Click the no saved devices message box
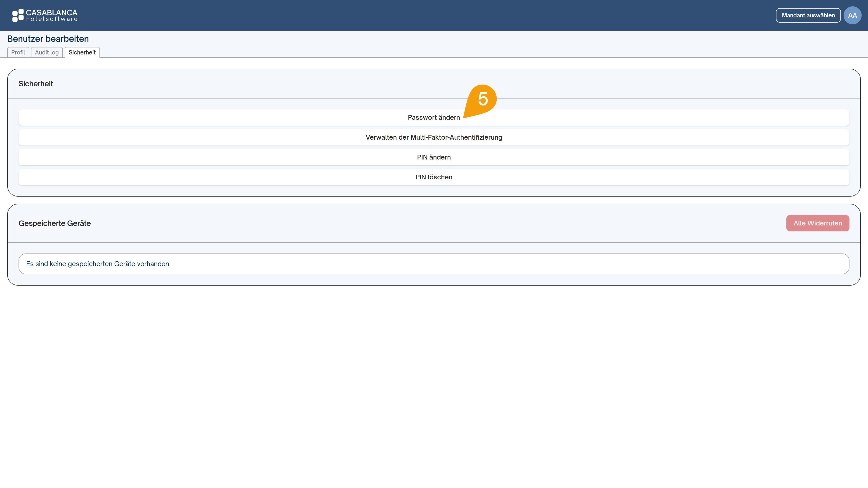This screenshot has height=488, width=868. (434, 264)
